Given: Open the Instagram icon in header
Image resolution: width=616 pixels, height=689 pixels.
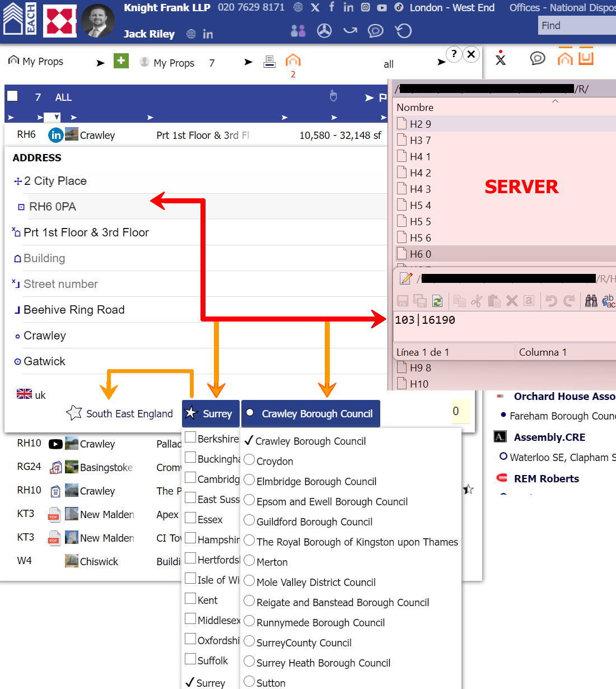Looking at the screenshot, I should tap(365, 7).
